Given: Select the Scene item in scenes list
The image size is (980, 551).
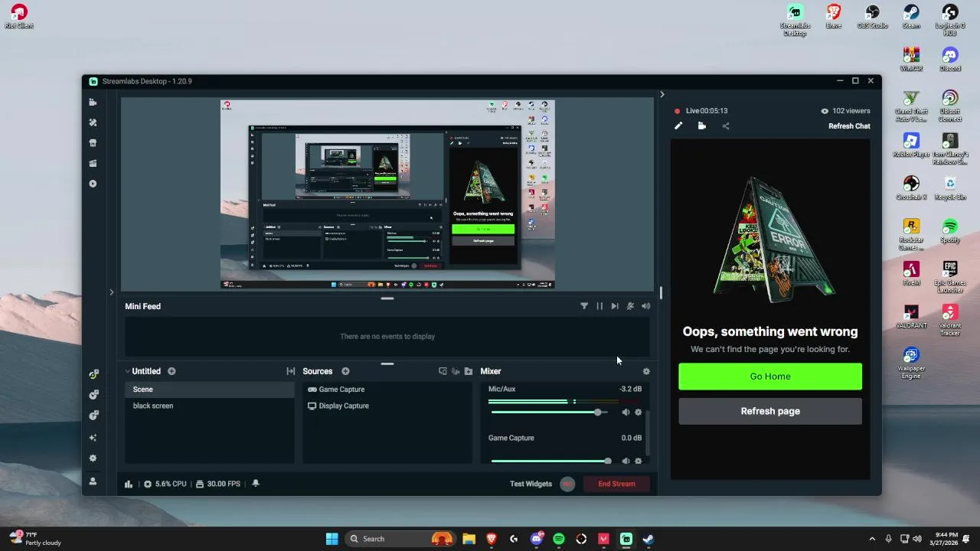Looking at the screenshot, I should (209, 390).
